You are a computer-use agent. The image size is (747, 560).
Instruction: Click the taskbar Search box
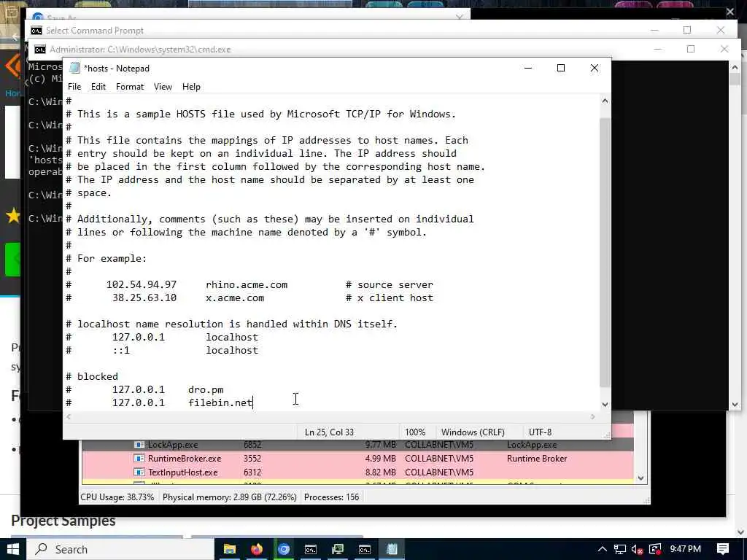coord(120,549)
